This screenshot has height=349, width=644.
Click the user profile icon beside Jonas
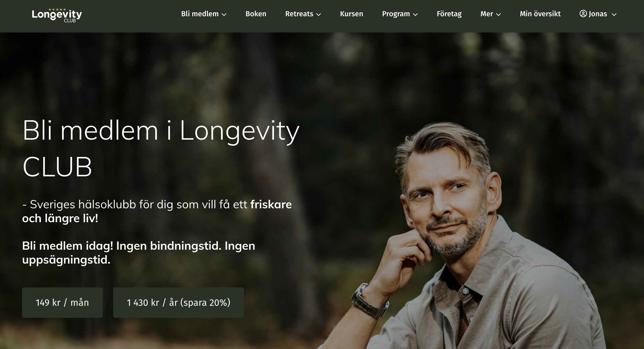point(583,14)
